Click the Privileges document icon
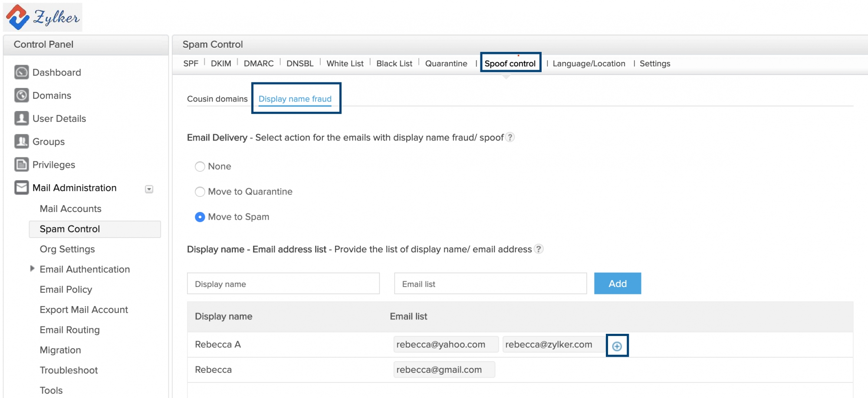The image size is (868, 398). click(21, 165)
